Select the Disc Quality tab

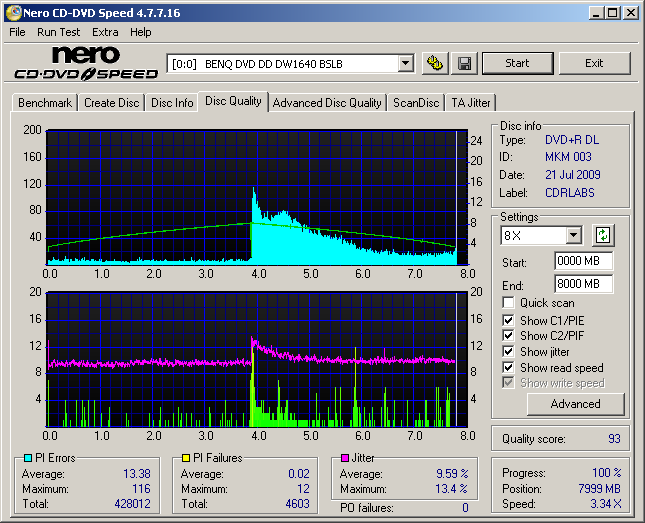[233, 101]
